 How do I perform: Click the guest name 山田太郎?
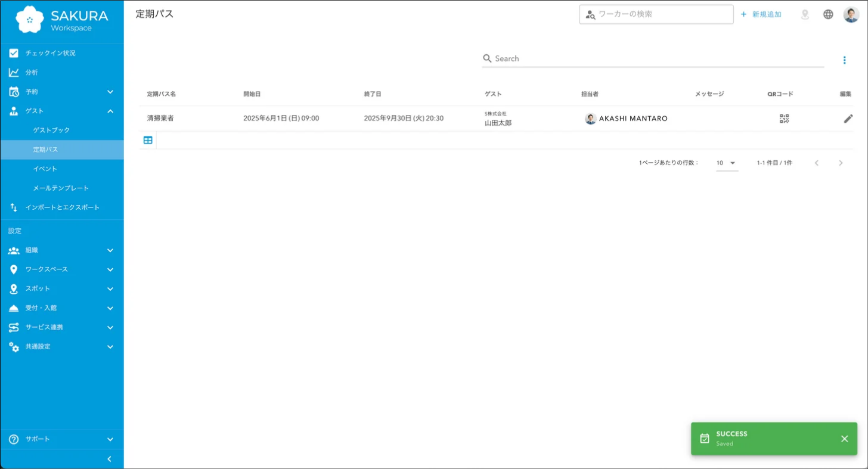498,123
